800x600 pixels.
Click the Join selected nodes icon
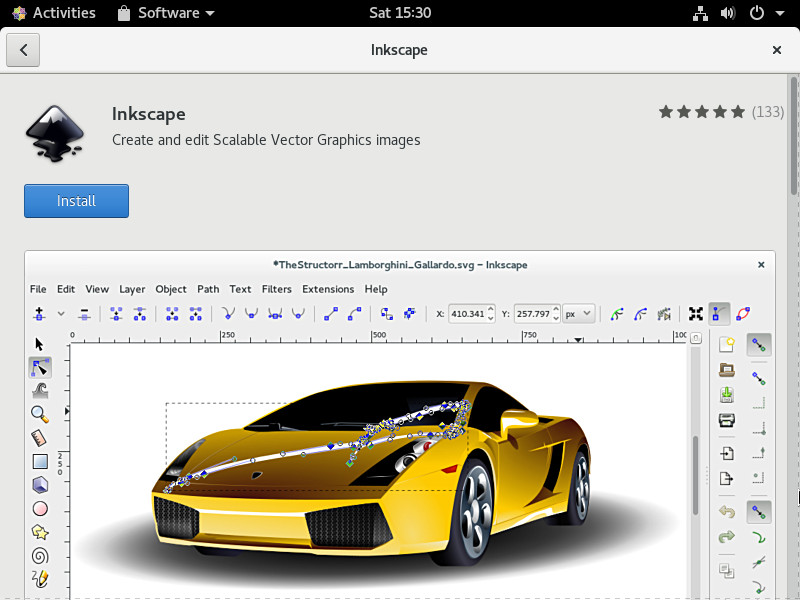(x=116, y=314)
